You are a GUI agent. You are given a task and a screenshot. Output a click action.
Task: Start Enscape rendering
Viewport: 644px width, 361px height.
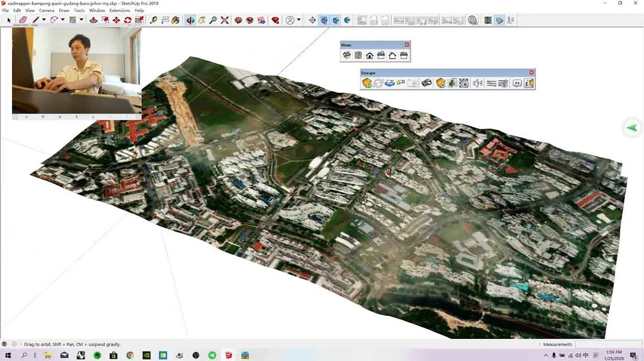[367, 83]
